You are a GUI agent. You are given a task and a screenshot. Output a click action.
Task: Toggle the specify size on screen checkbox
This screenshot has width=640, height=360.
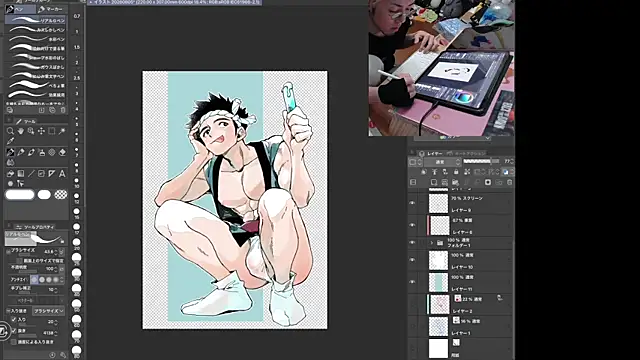tap(19, 260)
